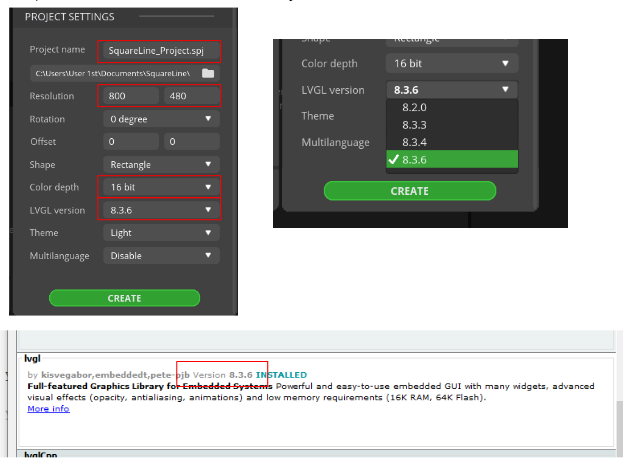Expand the Theme dropdown showing Light
The height and width of the screenshot is (467, 636).
tap(161, 233)
